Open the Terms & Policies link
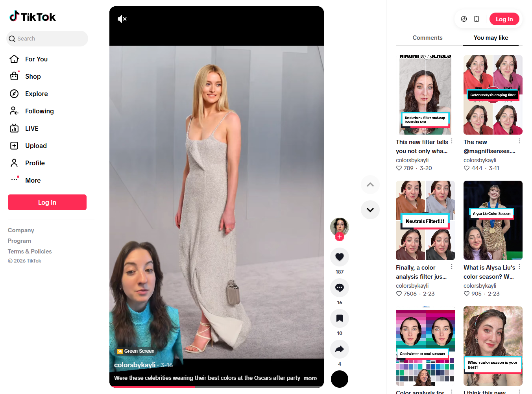 tap(30, 252)
